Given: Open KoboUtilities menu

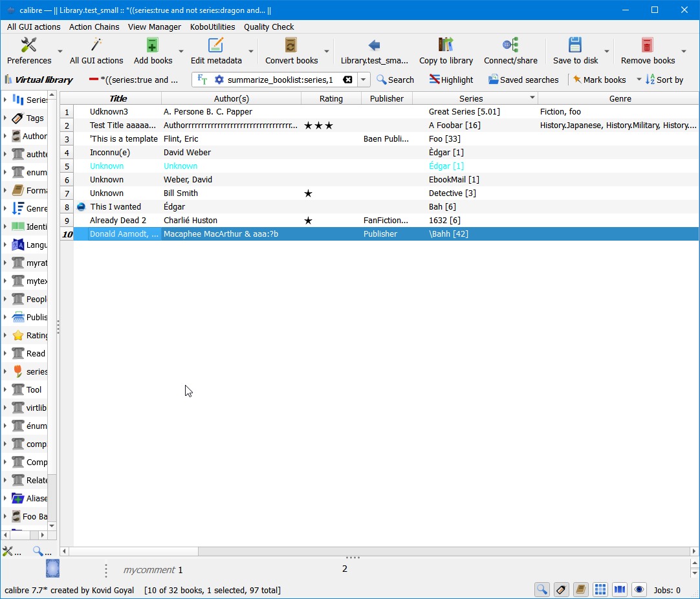Looking at the screenshot, I should 212,27.
